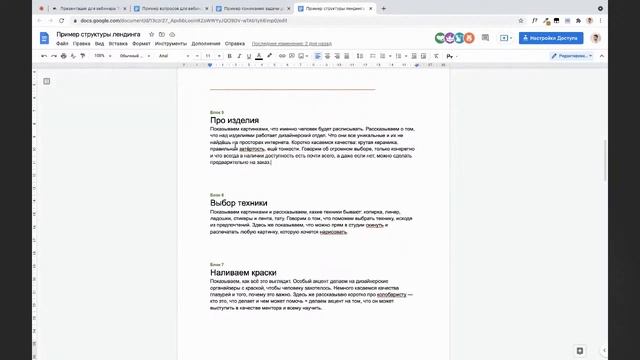Justify the paragraph text
This screenshot has height=360, width=640.
[347, 56]
